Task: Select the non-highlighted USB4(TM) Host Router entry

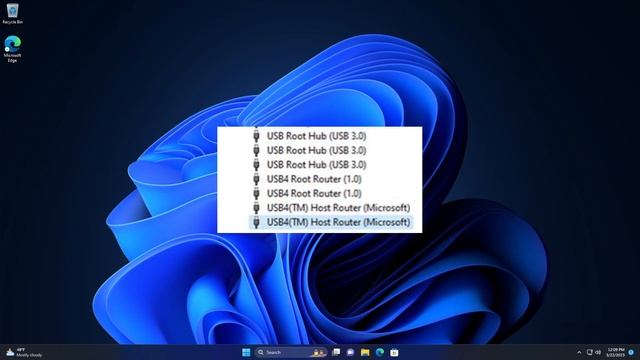Action: pyautogui.click(x=330, y=208)
